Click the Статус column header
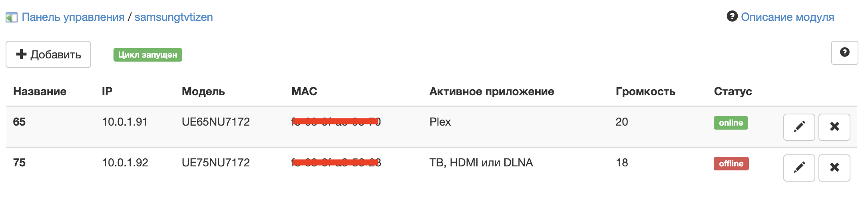 [x=733, y=92]
